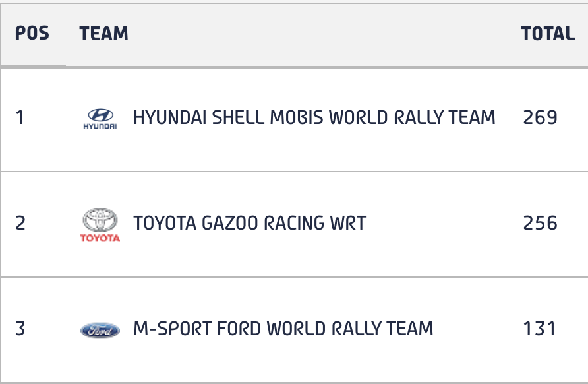Click the 131 points total
Screen dimensions: 588x384
tap(539, 329)
